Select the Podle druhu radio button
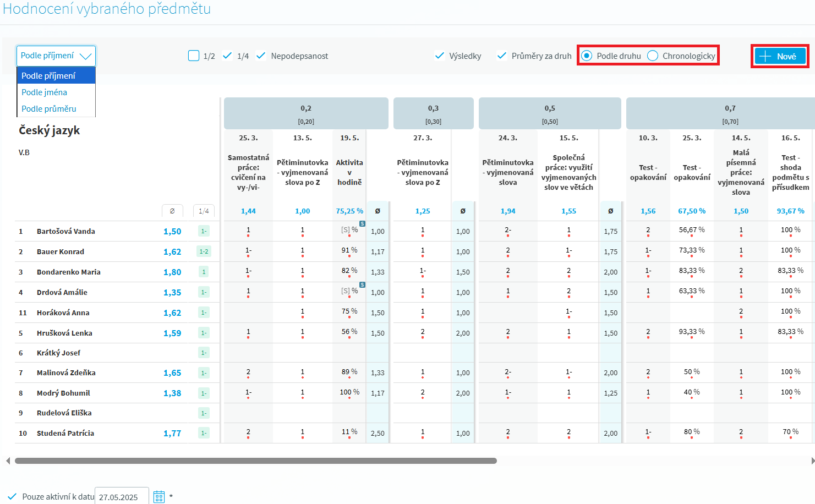The width and height of the screenshot is (815, 504). pyautogui.click(x=587, y=56)
